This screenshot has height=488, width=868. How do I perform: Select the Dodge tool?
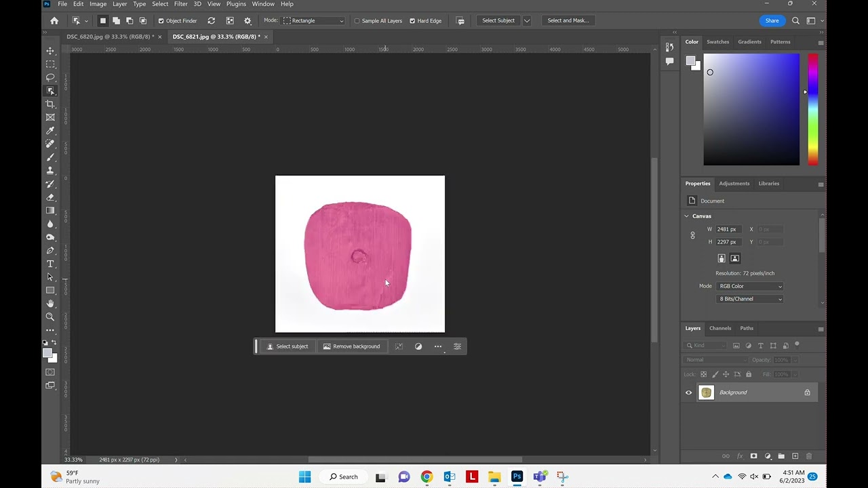50,237
